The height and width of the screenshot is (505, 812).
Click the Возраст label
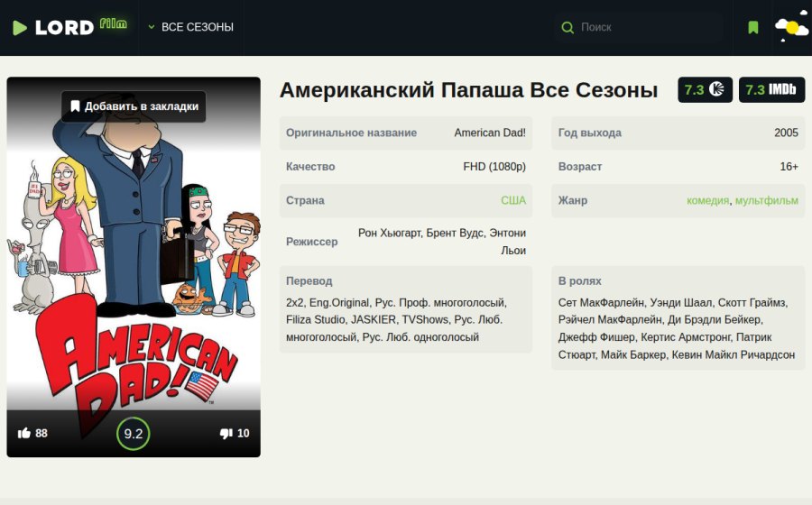coord(579,167)
